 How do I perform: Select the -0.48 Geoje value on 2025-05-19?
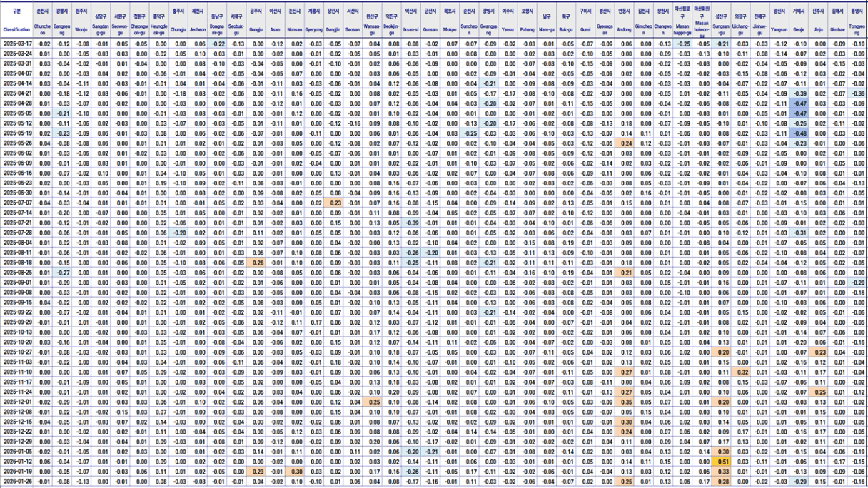[x=799, y=133]
